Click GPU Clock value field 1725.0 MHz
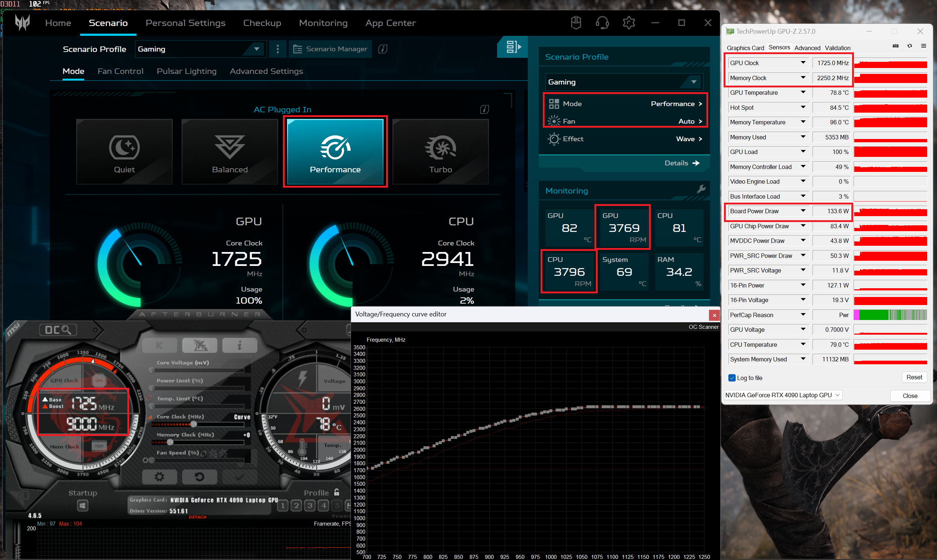The height and width of the screenshot is (560, 937). [831, 63]
